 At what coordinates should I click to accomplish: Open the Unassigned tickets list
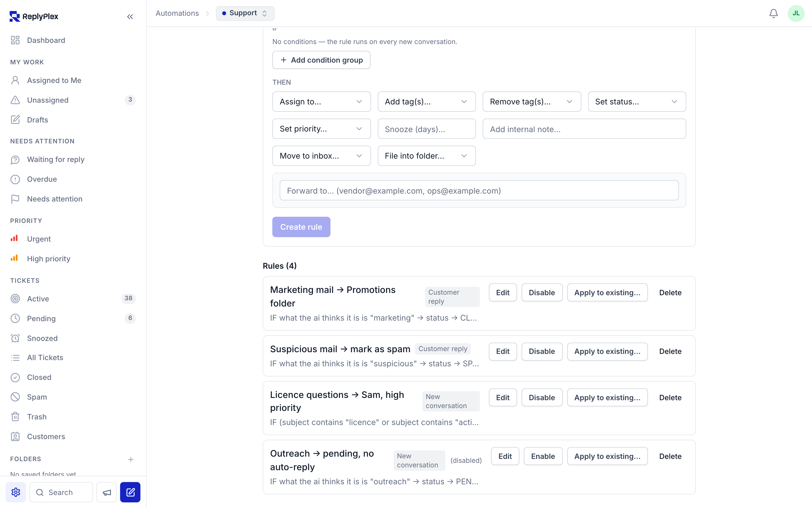[x=73, y=100]
